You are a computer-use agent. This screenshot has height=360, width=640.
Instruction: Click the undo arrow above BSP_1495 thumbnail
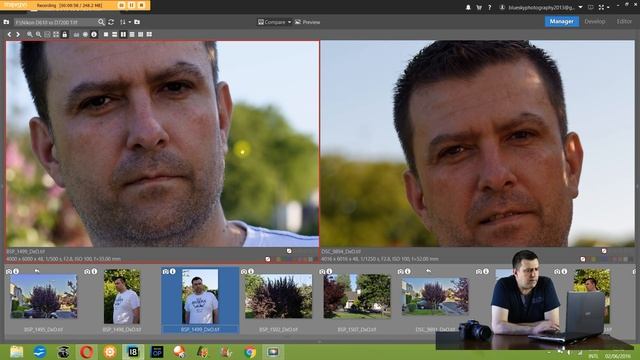tap(37, 271)
